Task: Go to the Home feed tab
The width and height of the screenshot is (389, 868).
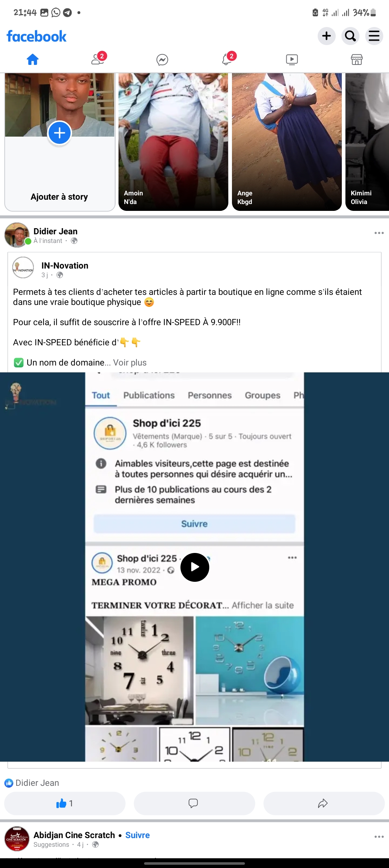Action: 32,59
